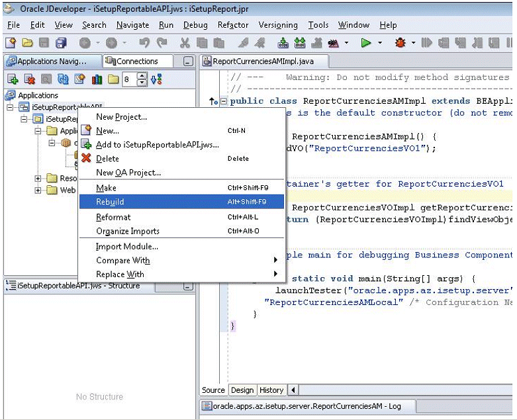Click the Cancel Build icon with red bug
The image size is (517, 420).
click(334, 43)
